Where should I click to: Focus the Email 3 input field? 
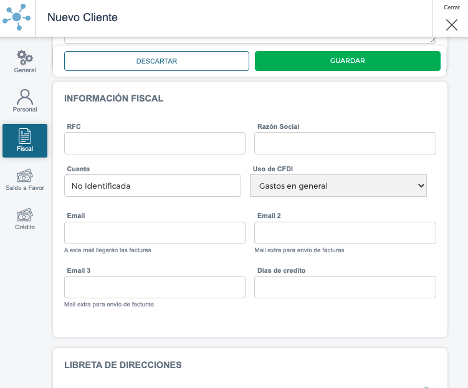point(155,287)
